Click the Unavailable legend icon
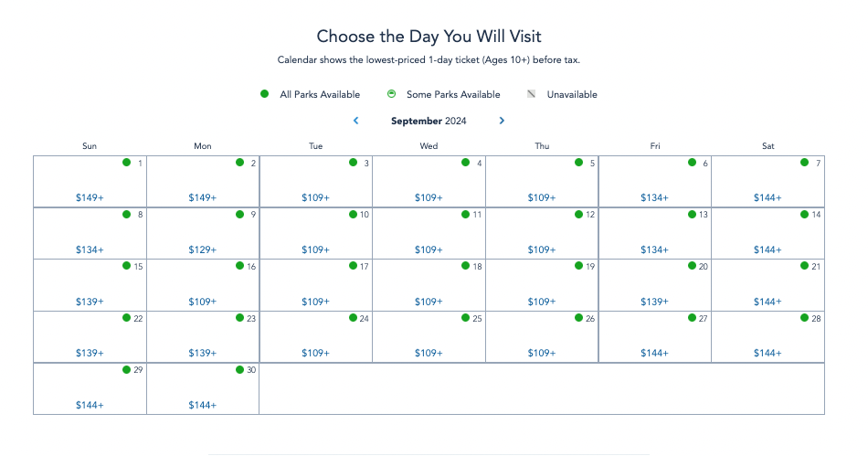 [x=532, y=94]
